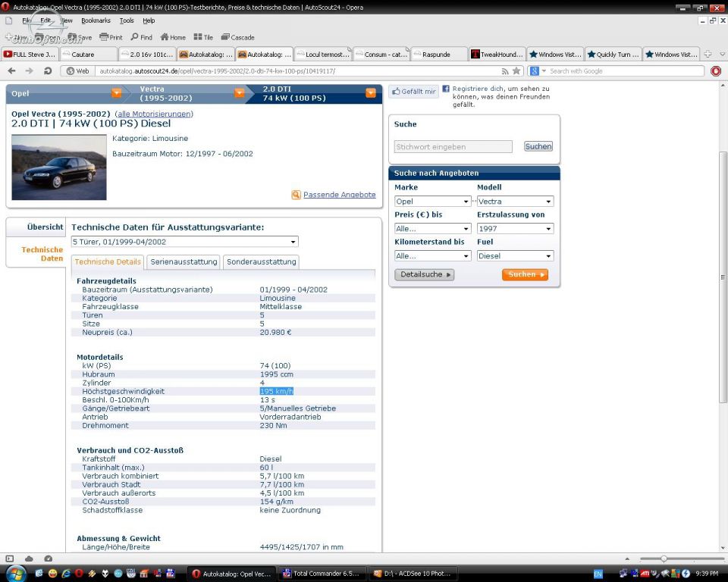Click the Passende Angebote link
728x582 pixels.
click(x=340, y=195)
